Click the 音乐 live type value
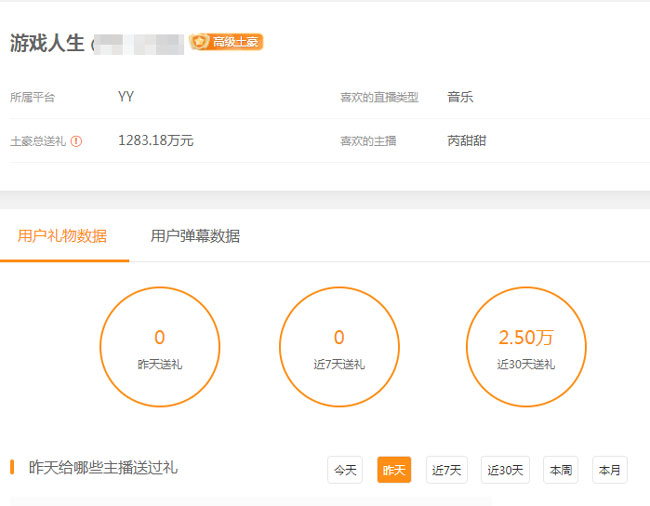The image size is (650, 506). [460, 97]
